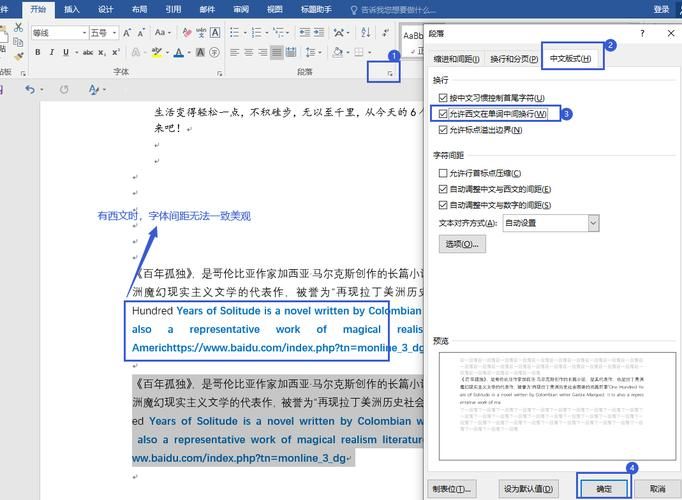Open the 插入 ribbon tab
682x500 pixels.
pos(72,9)
